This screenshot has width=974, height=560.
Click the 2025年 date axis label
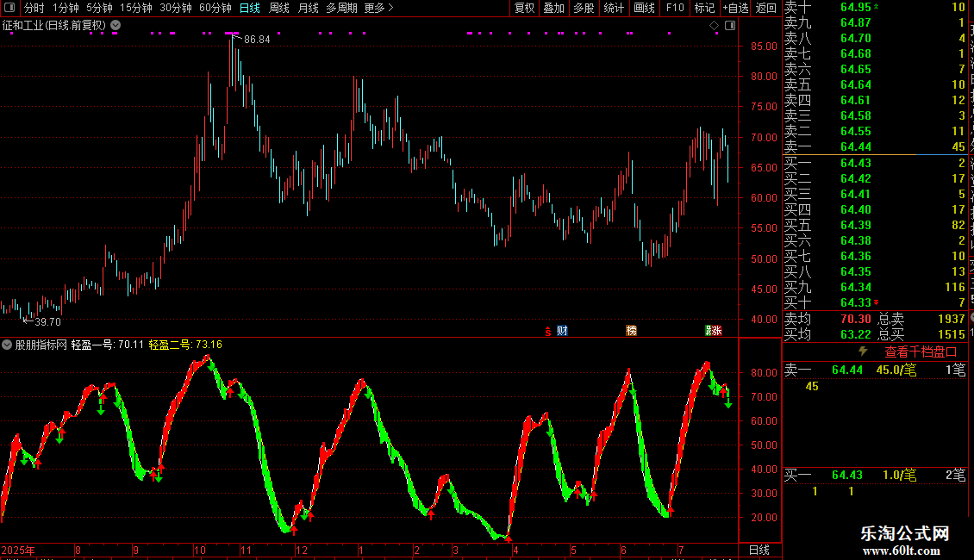[18, 550]
